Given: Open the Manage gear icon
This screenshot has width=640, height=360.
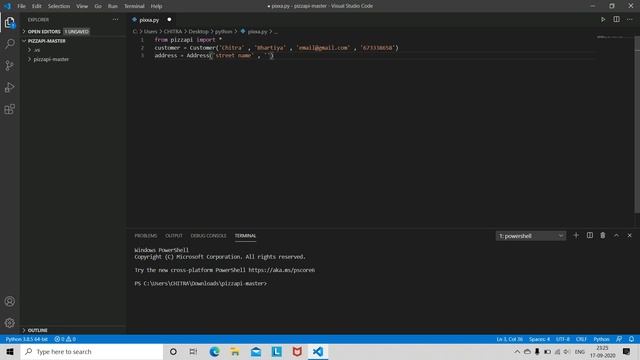Looking at the screenshot, I should click(10, 323).
